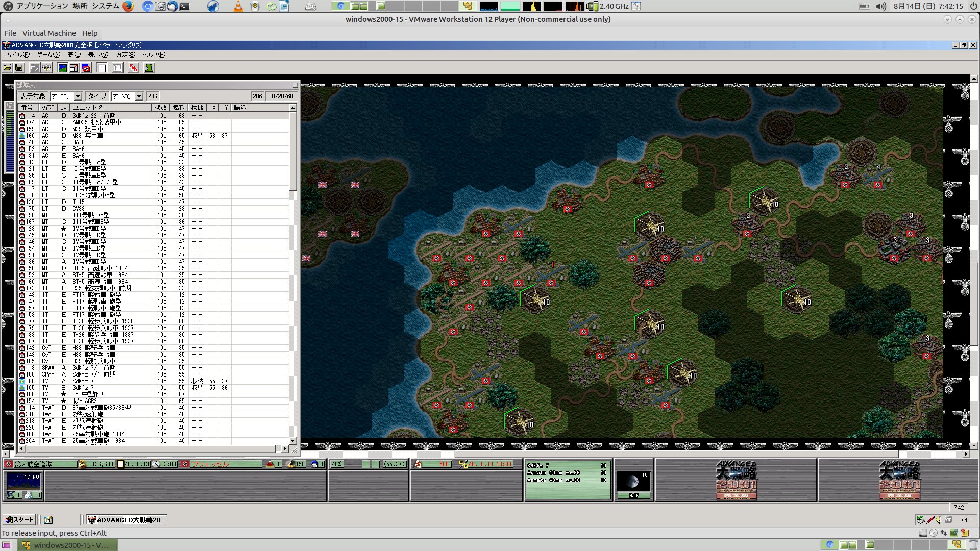
Task: Toggle the green terrain map toolbar icon
Action: point(62,68)
